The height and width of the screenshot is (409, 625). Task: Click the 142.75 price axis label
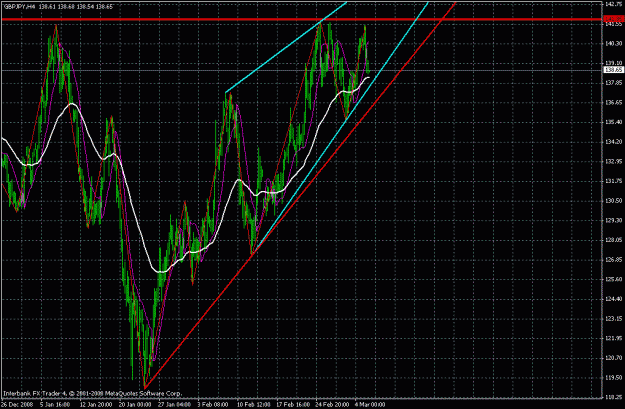coord(614,4)
